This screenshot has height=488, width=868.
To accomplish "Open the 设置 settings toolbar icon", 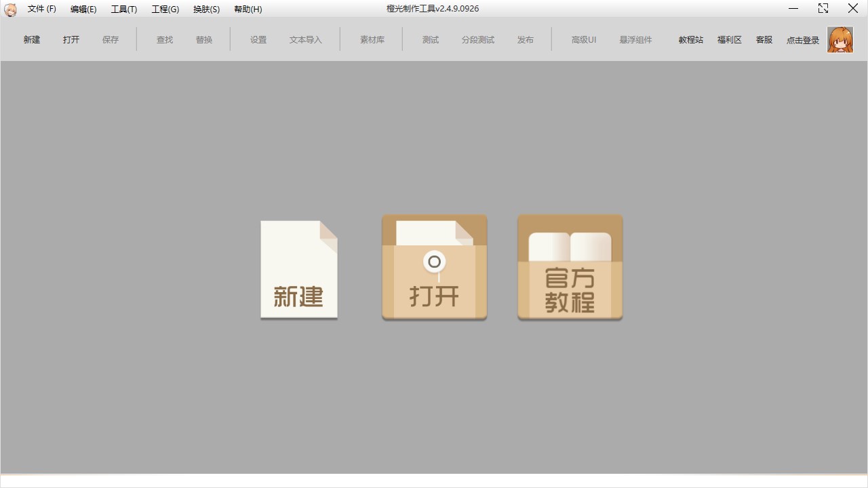I will pyautogui.click(x=258, y=39).
